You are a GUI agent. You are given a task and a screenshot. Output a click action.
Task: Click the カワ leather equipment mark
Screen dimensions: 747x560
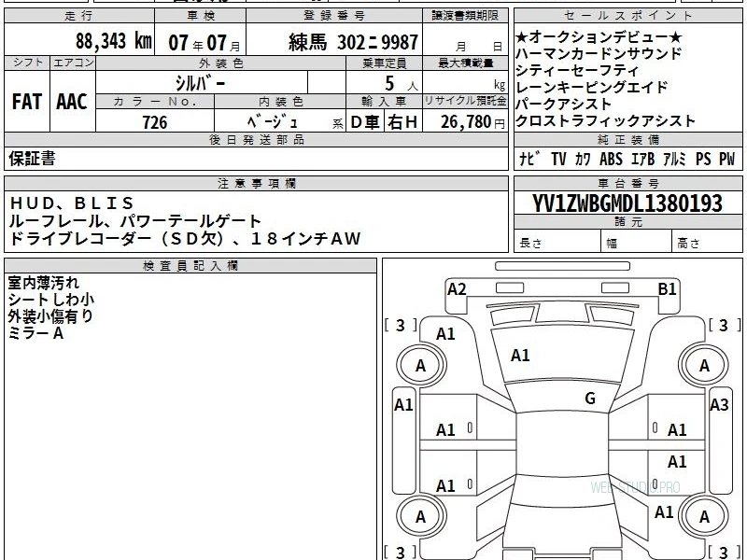582,159
